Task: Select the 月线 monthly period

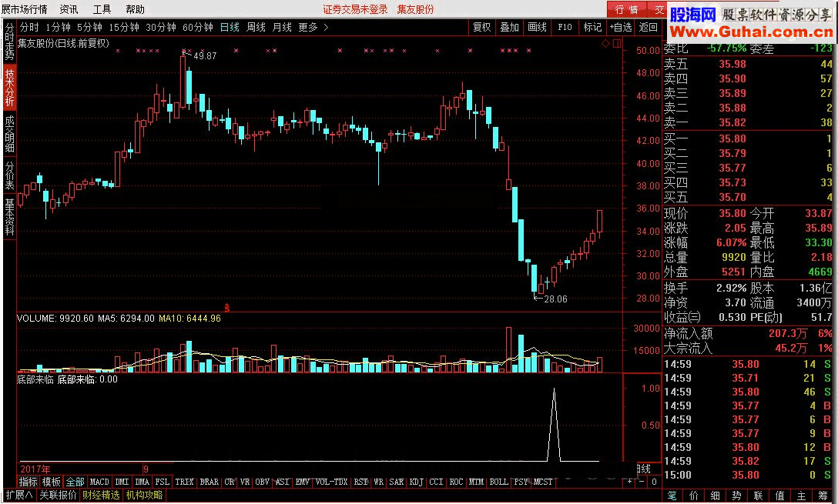Action: [x=282, y=27]
